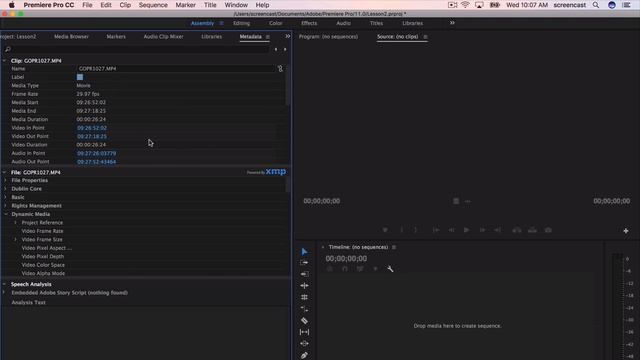Screen dimensions: 640x360
Task: Add a marker in the Timeline header
Action: (x=376, y=269)
